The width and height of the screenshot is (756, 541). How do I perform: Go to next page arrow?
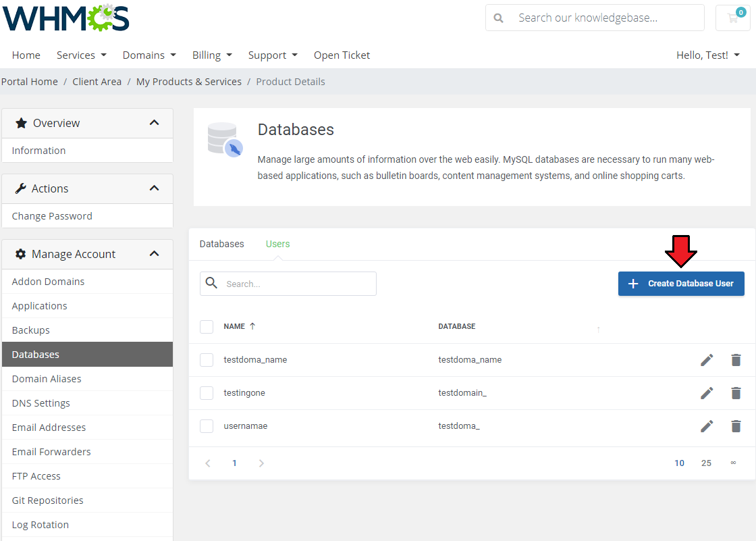coord(261,463)
